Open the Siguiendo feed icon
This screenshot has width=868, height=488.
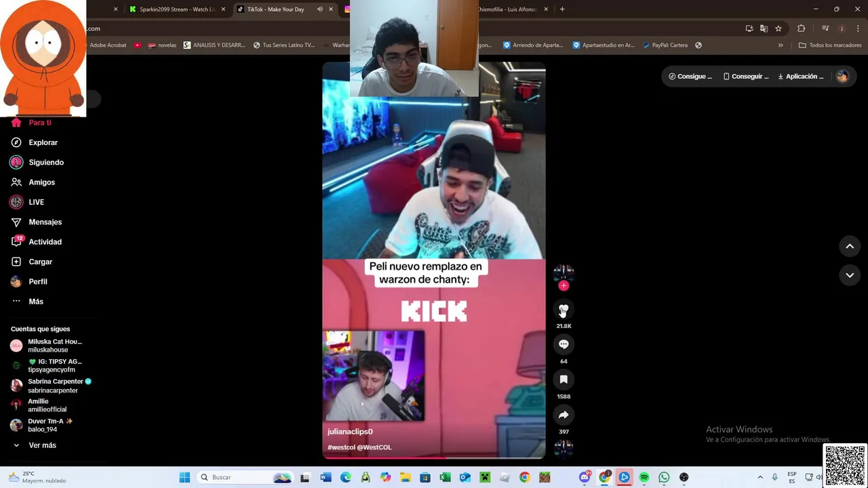pyautogui.click(x=16, y=162)
